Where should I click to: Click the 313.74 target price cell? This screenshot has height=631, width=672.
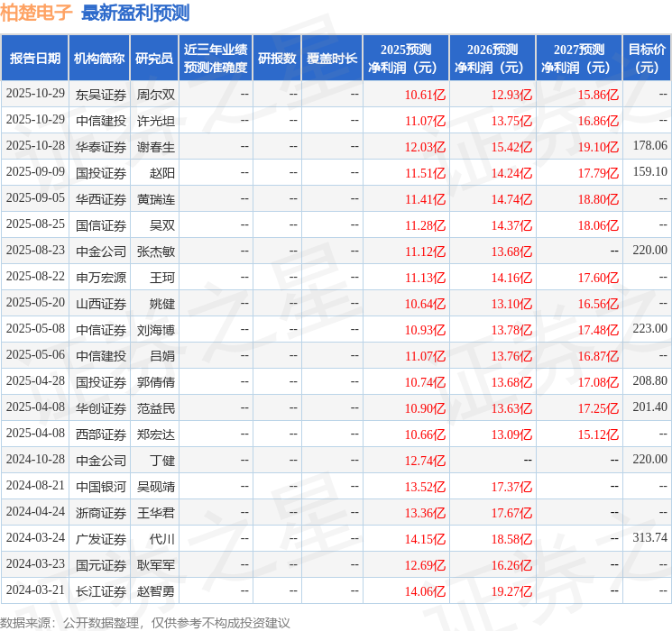[649, 538]
